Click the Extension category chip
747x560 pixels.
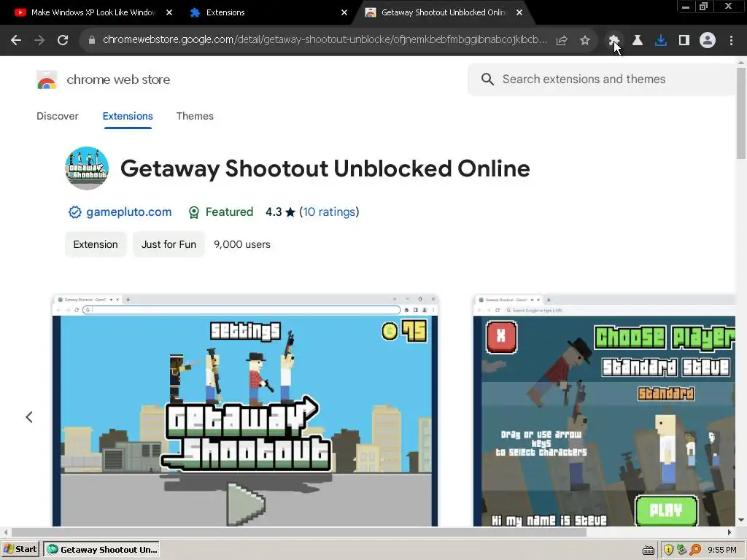[x=96, y=244]
